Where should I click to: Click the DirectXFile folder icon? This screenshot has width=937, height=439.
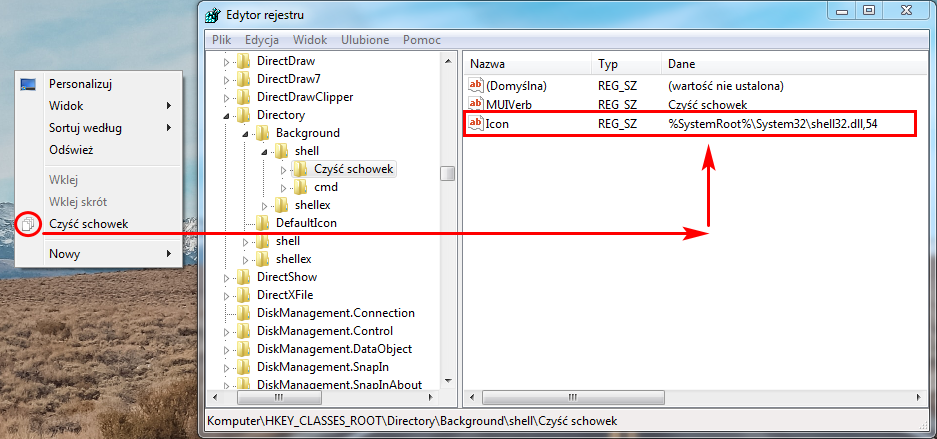click(243, 295)
